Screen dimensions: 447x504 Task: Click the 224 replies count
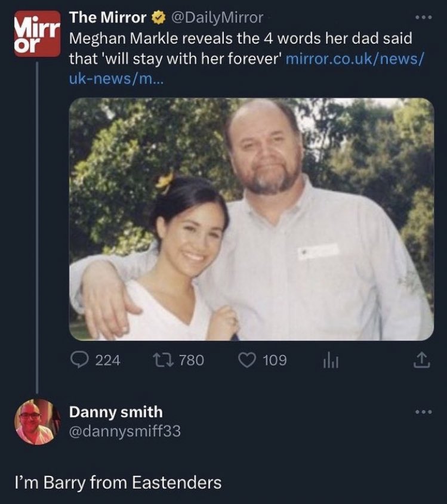click(108, 360)
